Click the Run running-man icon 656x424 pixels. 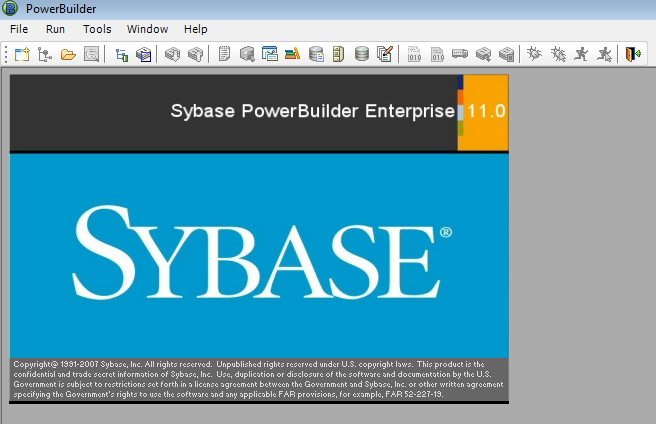click(x=581, y=54)
